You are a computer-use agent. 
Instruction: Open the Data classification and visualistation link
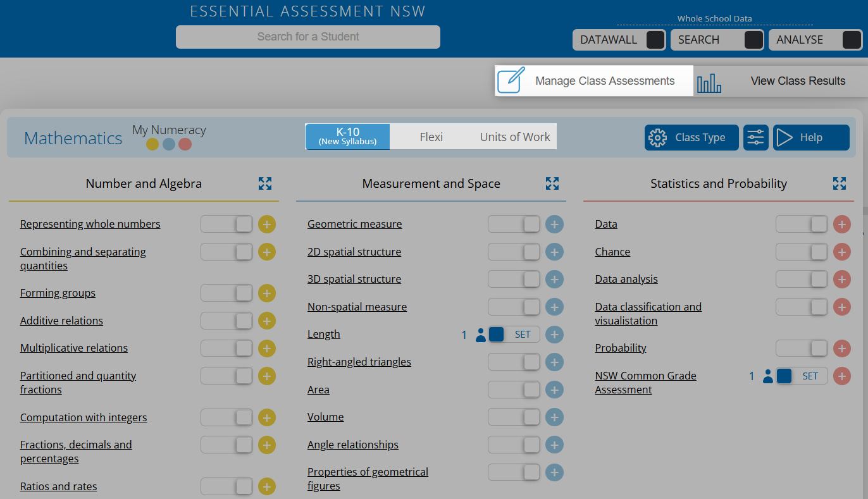[648, 314]
